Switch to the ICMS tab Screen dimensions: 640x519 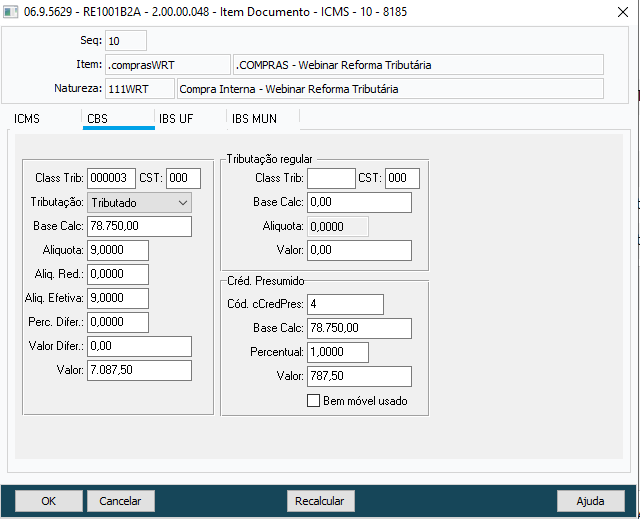(27, 119)
